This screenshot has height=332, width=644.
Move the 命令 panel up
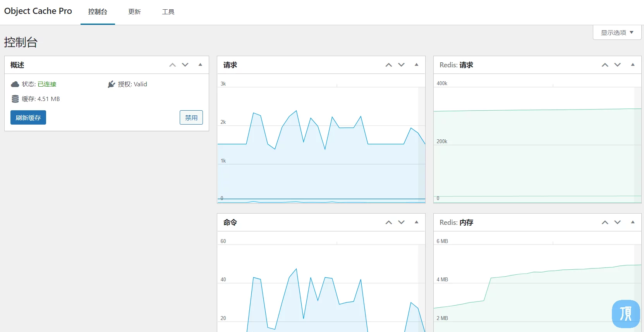tap(389, 222)
